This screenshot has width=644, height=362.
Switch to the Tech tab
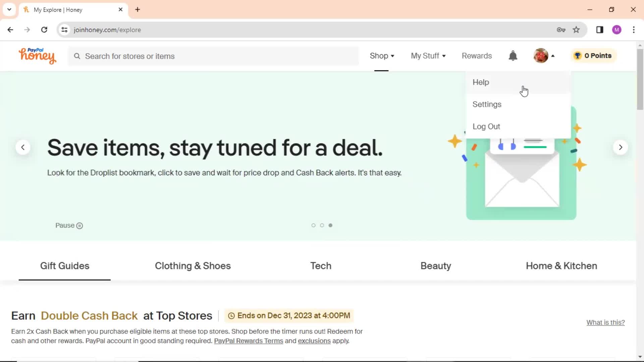[x=321, y=266]
